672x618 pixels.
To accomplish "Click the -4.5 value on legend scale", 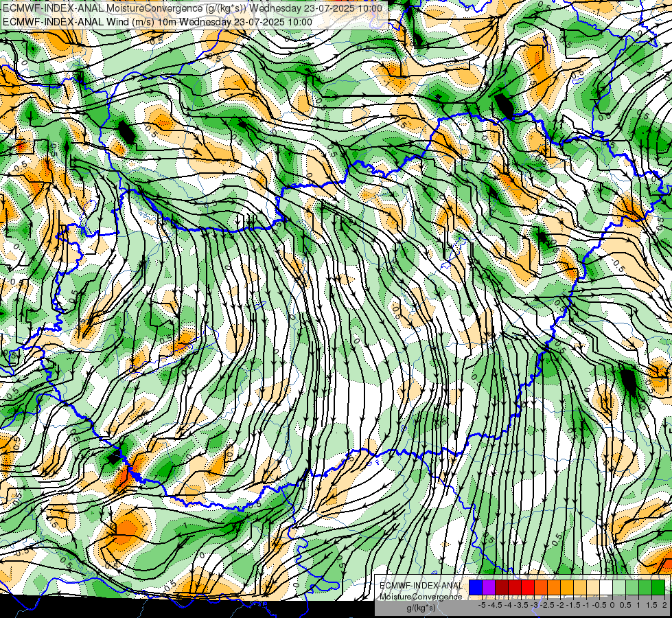I will click(x=495, y=605).
